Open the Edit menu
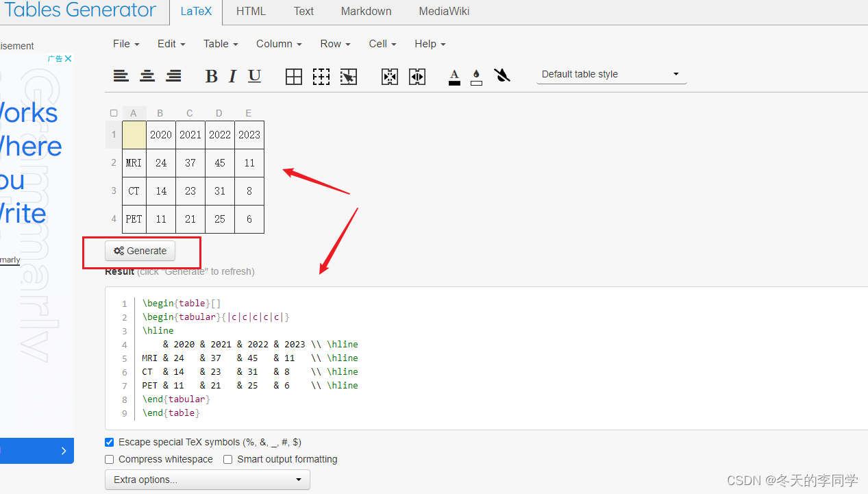 (171, 44)
